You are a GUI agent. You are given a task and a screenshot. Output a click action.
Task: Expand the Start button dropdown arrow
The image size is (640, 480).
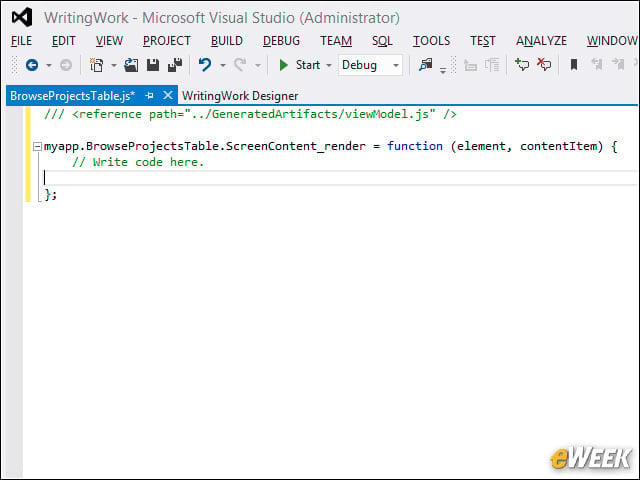pyautogui.click(x=329, y=65)
